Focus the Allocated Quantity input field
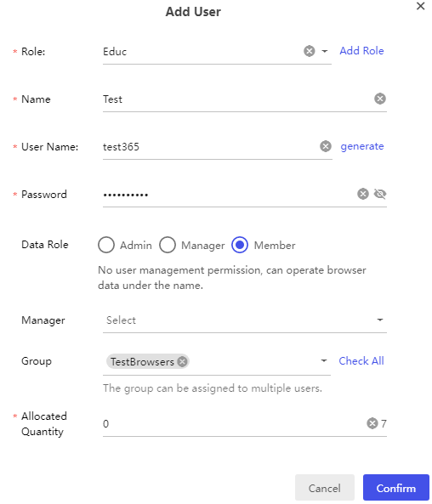Image resolution: width=432 pixels, height=504 pixels. (234, 423)
